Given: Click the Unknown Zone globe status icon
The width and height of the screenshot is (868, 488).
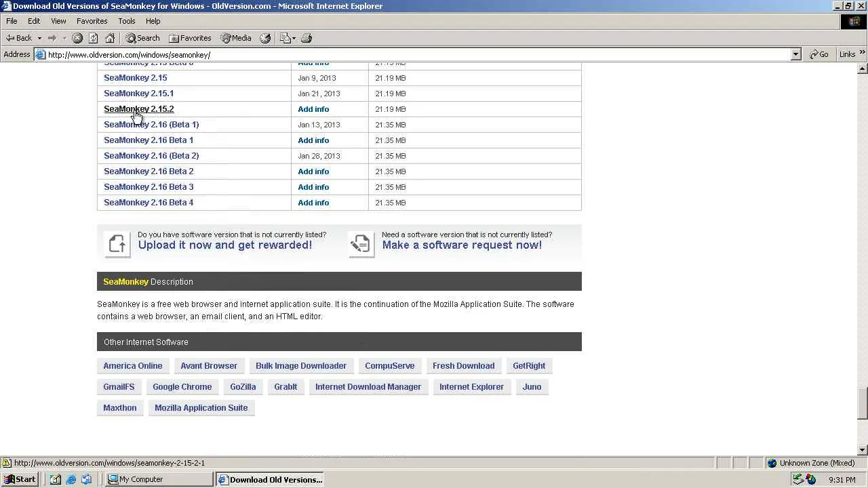Looking at the screenshot, I should pos(772,463).
